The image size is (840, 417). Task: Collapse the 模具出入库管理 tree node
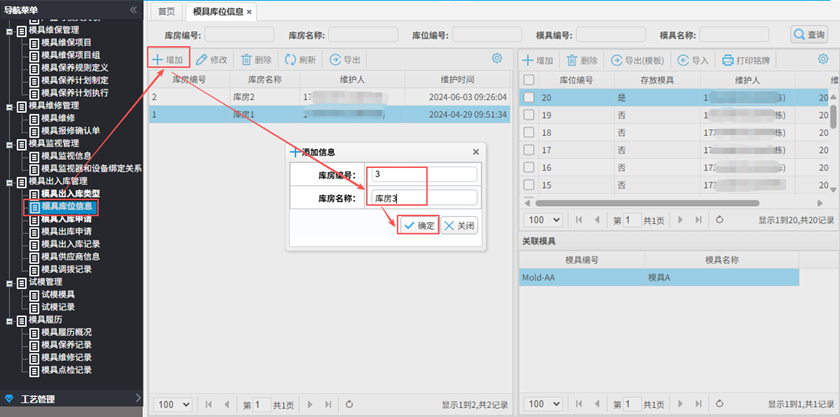[10, 181]
